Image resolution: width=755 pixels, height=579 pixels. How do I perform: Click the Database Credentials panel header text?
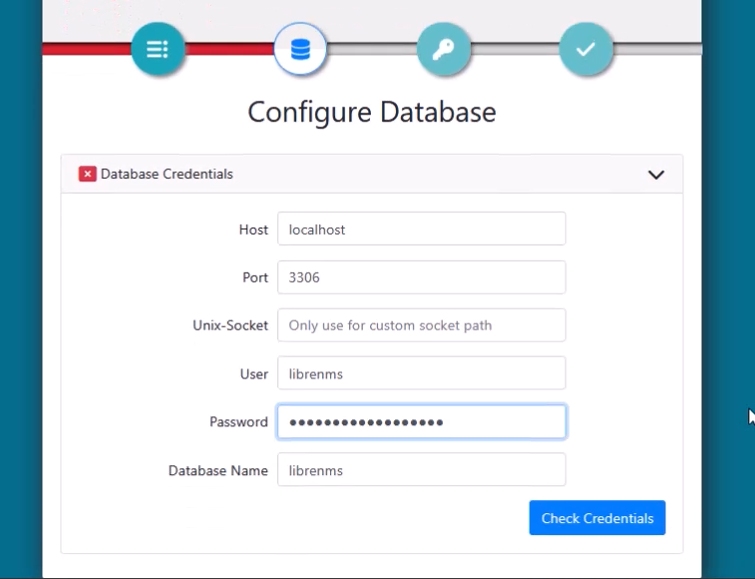(167, 174)
